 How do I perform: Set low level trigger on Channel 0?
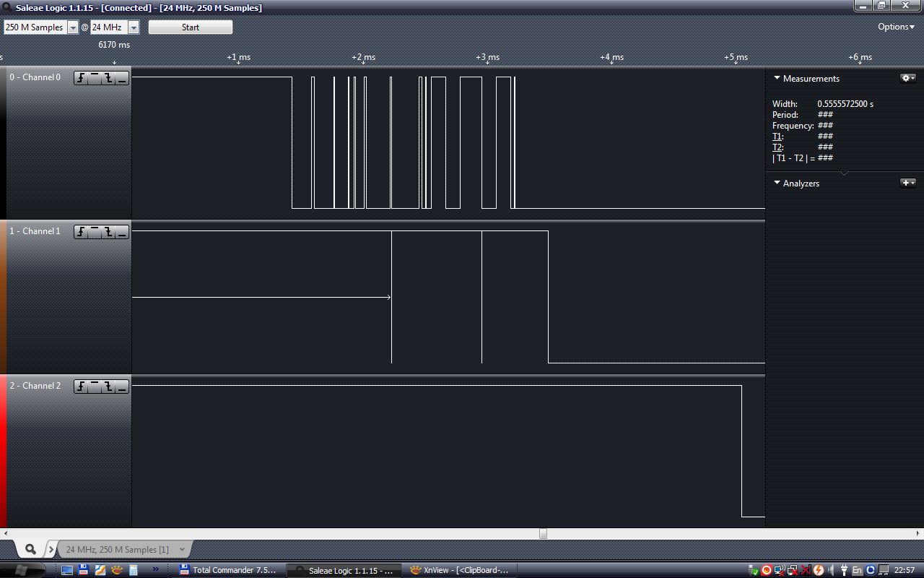tap(122, 78)
